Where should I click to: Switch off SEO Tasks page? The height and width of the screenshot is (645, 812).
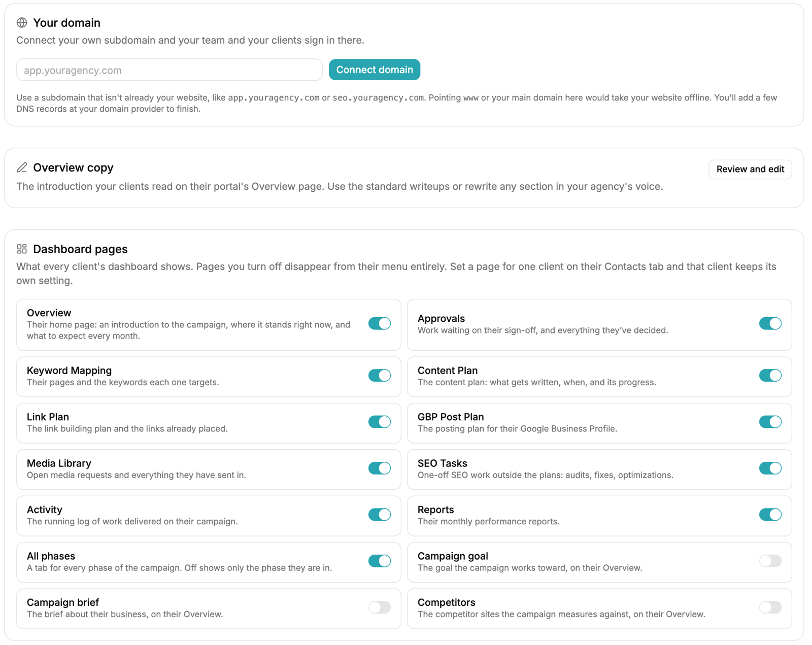770,468
